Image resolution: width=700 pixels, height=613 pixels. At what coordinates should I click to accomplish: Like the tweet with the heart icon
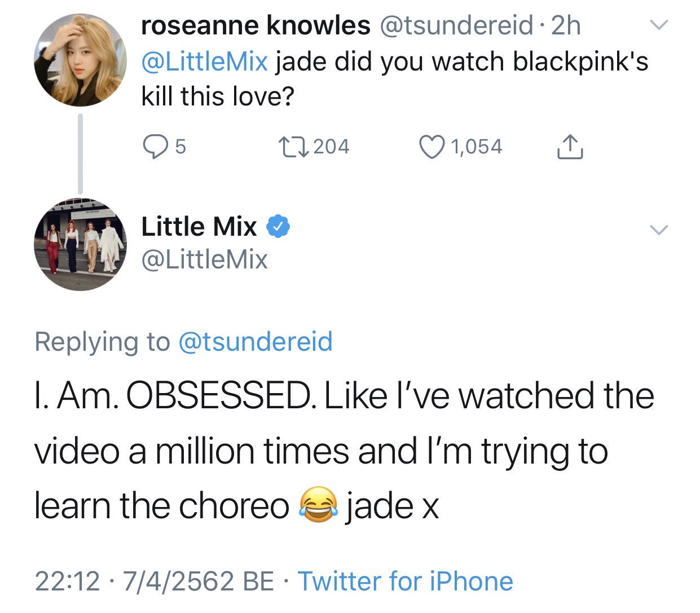pyautogui.click(x=431, y=147)
